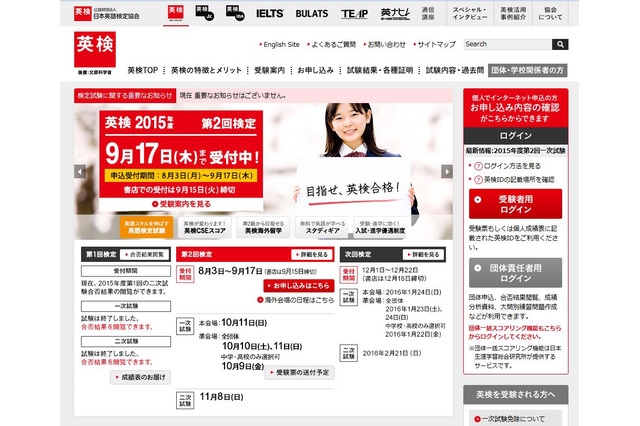640x426 pixels.
Task: Click 団体責任者用ログイン gray button
Action: click(516, 273)
